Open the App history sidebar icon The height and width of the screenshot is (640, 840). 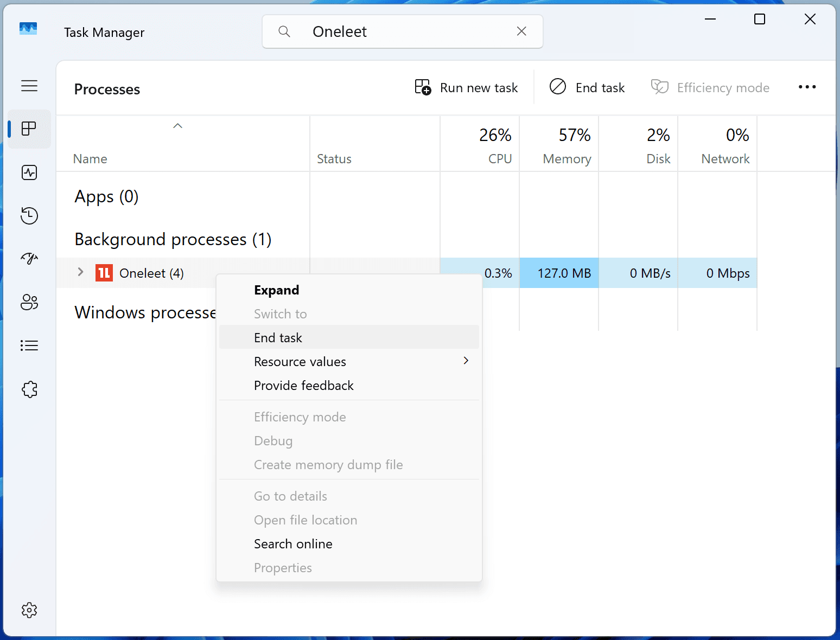[29, 216]
